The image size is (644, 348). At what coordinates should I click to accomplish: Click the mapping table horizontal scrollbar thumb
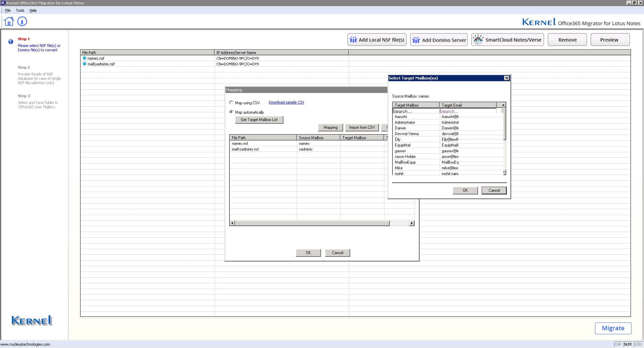tap(312, 223)
